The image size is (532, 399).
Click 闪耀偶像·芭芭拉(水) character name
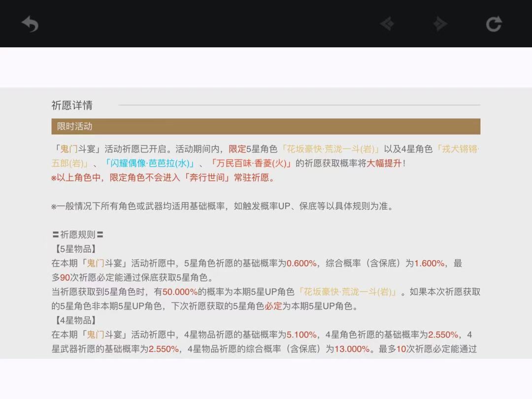(x=150, y=163)
